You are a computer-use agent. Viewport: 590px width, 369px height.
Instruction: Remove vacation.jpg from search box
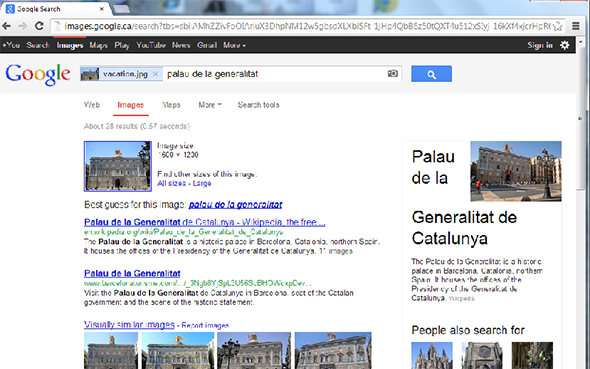[x=155, y=74]
